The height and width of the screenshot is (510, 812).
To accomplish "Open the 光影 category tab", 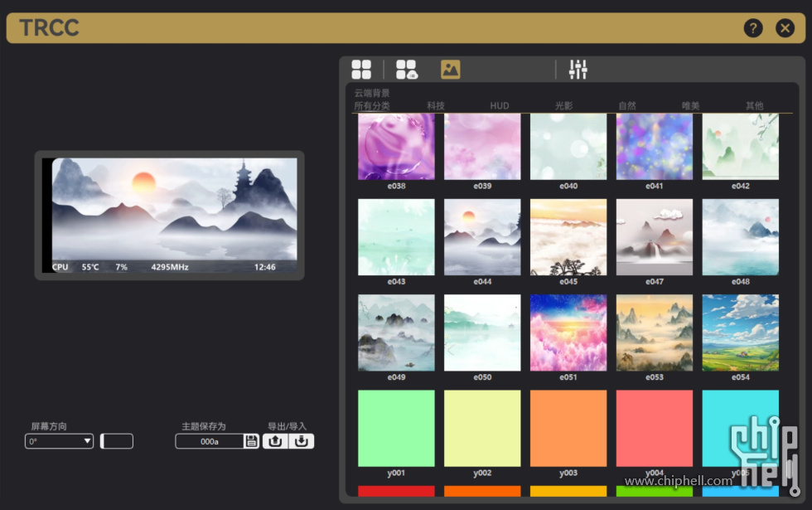I will (564, 106).
